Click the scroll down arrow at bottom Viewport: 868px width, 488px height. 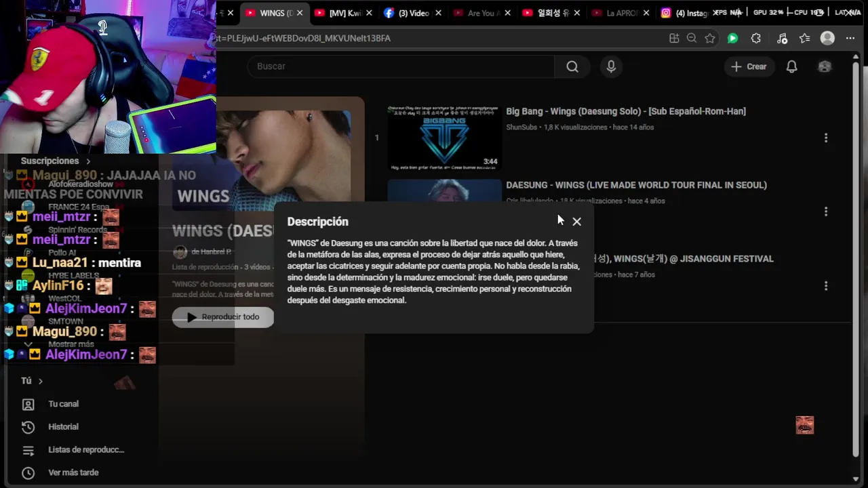(856, 479)
